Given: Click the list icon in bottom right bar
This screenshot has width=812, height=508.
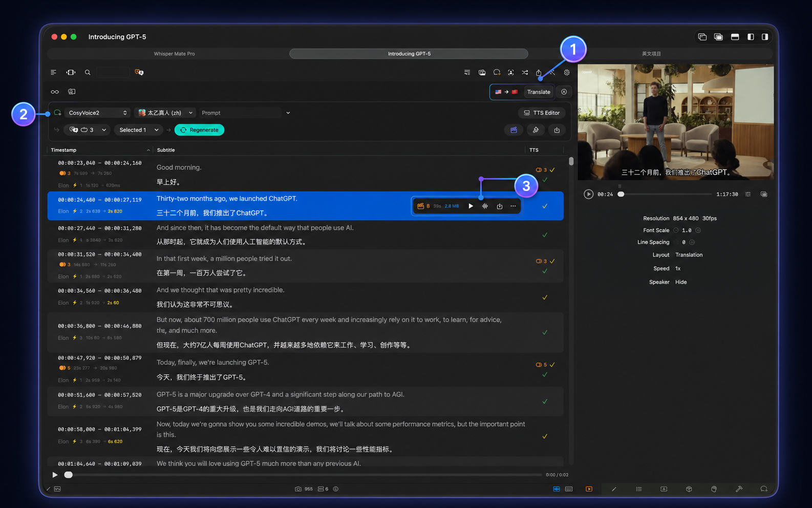Looking at the screenshot, I should point(639,489).
